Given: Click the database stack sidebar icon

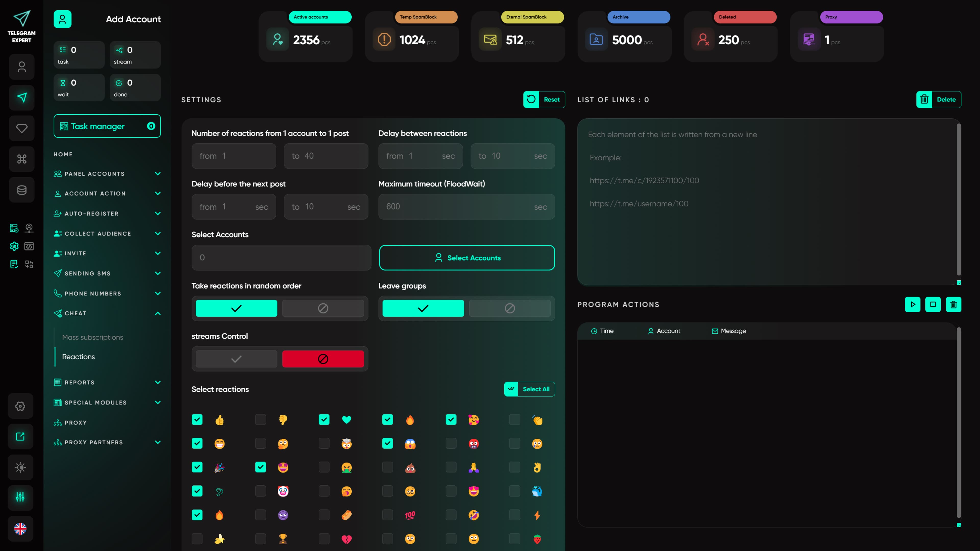Looking at the screenshot, I should (x=22, y=190).
